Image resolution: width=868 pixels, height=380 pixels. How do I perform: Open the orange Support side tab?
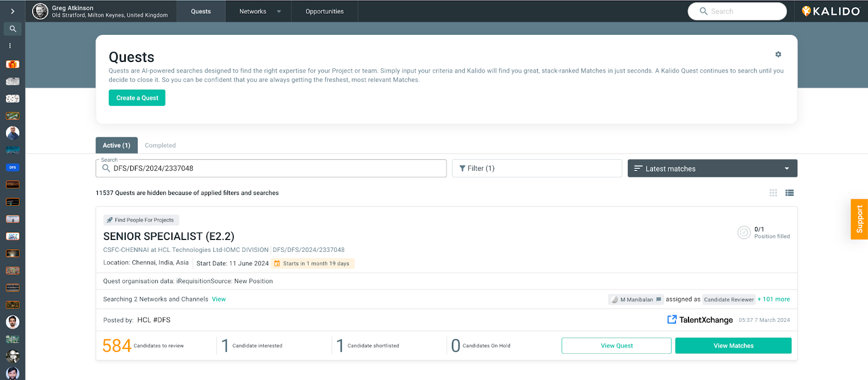coord(859,219)
